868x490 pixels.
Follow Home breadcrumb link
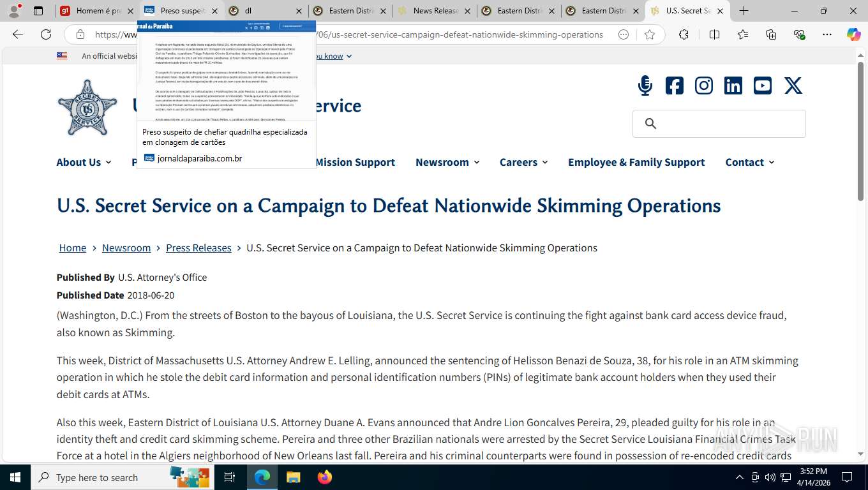point(73,248)
